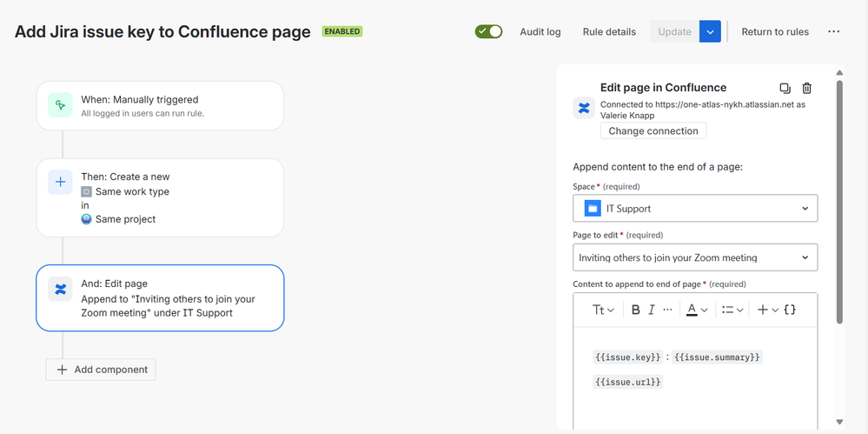868x434 pixels.
Task: Click the {{issue.summary}} smart value
Action: point(717,357)
